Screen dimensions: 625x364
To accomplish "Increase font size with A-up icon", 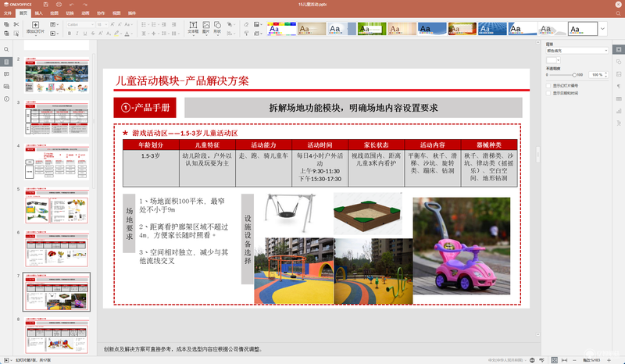I will tap(112, 25).
